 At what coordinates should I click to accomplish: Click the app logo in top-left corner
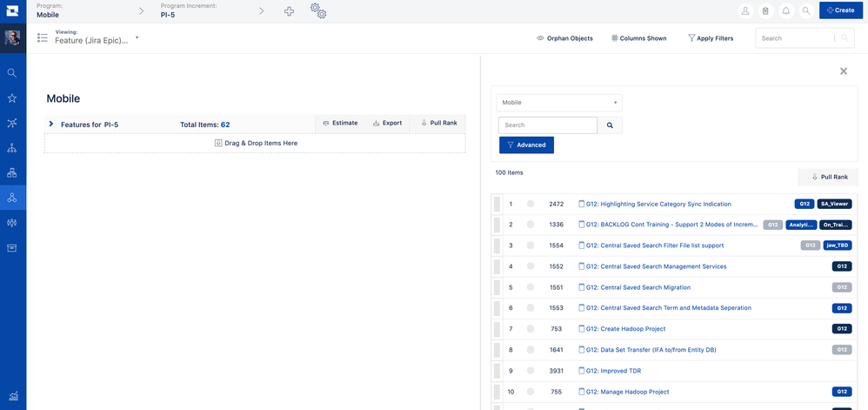(13, 10)
